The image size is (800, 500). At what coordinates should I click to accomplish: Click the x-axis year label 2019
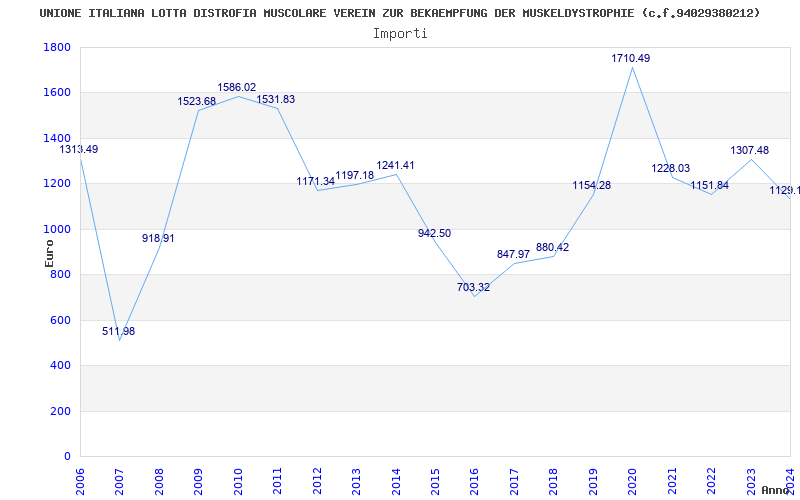click(x=593, y=481)
